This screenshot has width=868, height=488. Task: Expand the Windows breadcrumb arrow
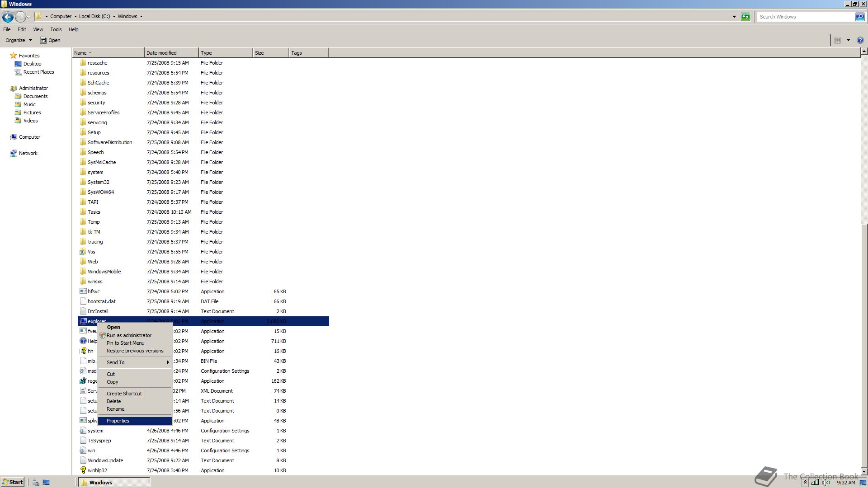141,17
